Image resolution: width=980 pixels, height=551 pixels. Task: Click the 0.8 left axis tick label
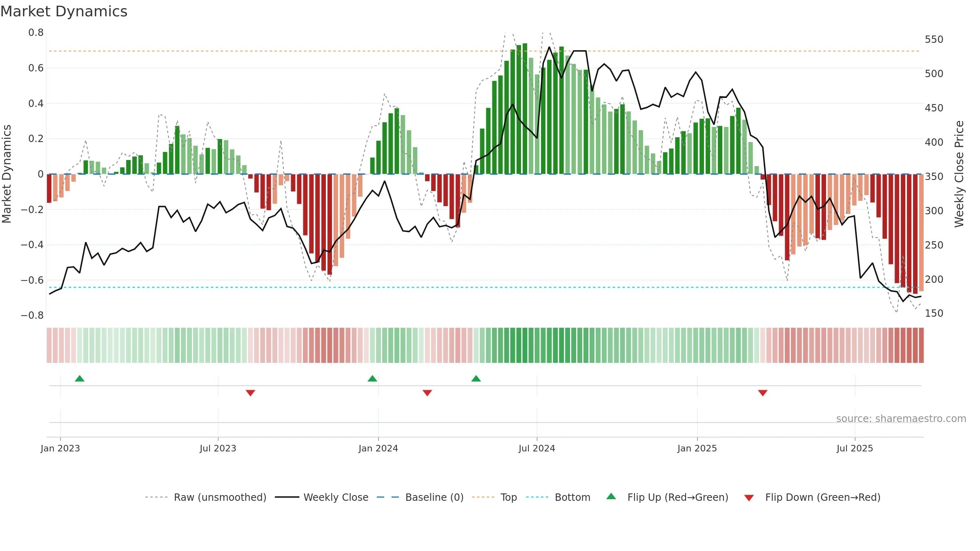(36, 33)
